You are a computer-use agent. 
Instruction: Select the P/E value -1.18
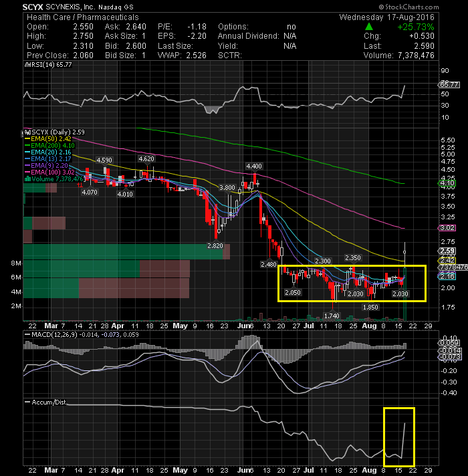click(197, 27)
